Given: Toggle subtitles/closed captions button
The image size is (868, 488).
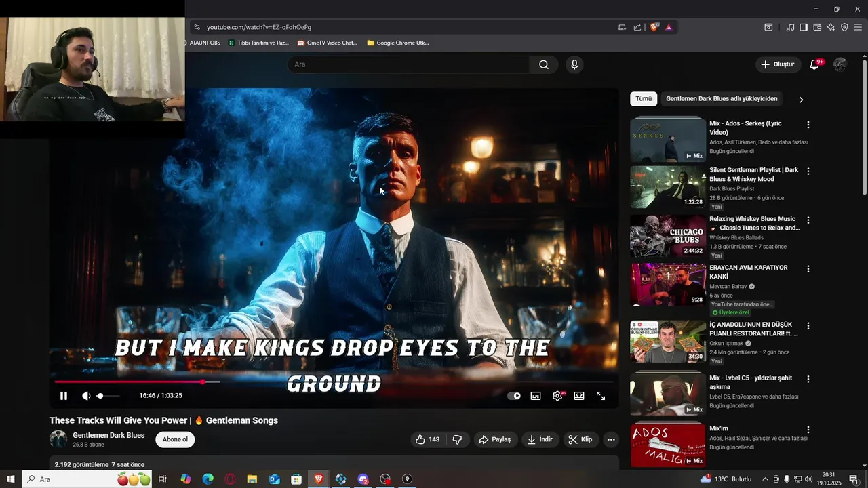Looking at the screenshot, I should click(x=536, y=396).
